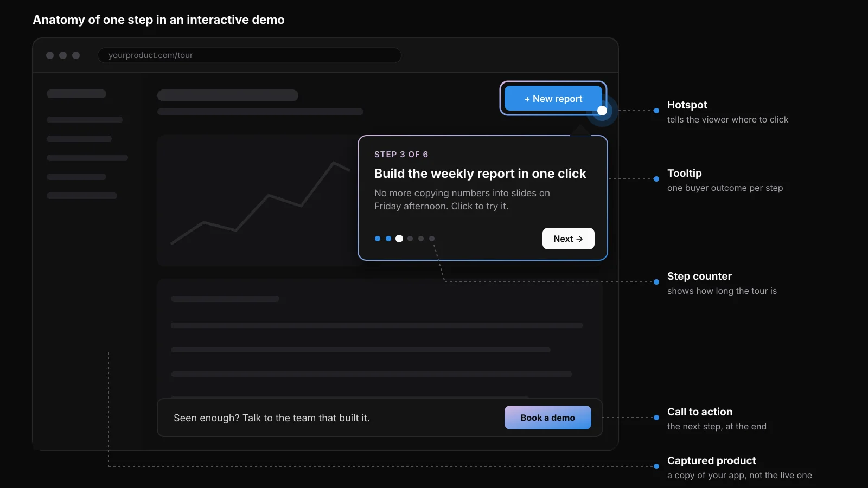Click the Captured product annotation label
This screenshot has height=488, width=868.
pyautogui.click(x=711, y=460)
